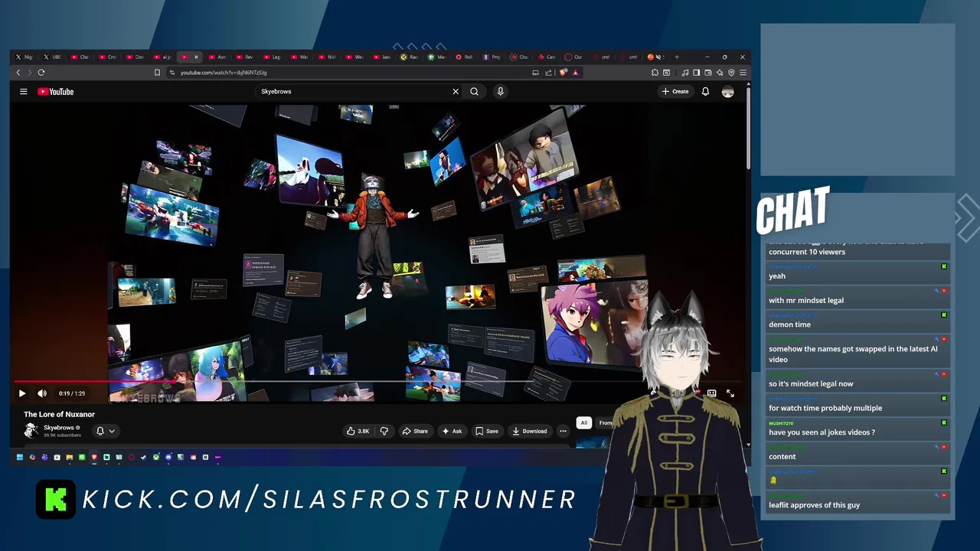Switch to the Don YouTube tab

(135, 57)
